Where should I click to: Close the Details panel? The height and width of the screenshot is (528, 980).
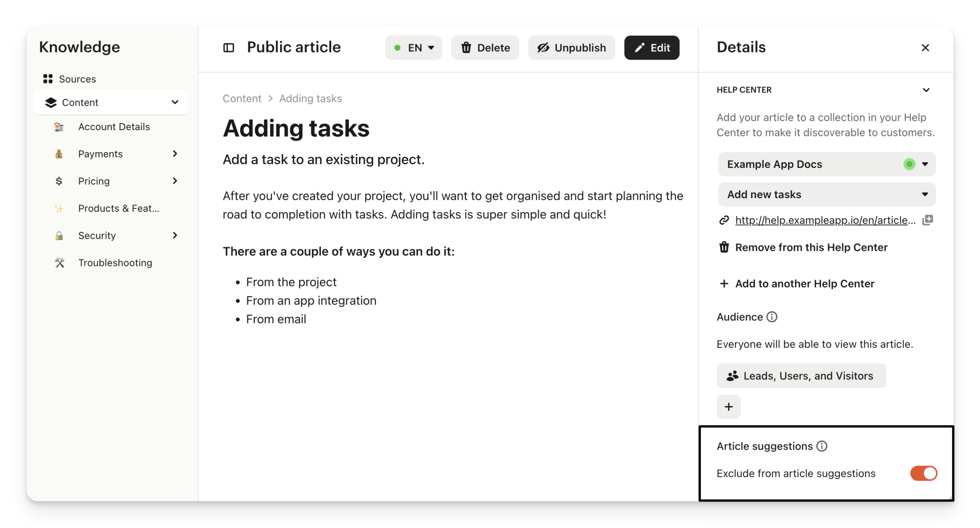pos(925,48)
